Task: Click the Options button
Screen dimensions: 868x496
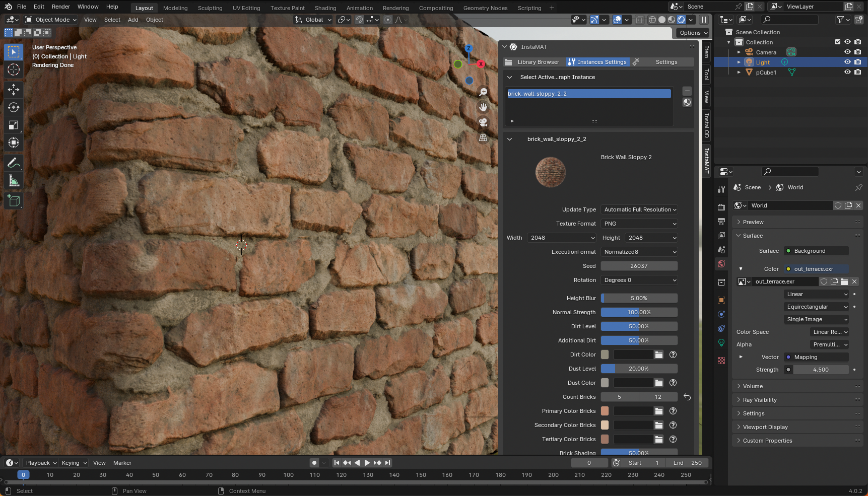Action: coord(693,33)
